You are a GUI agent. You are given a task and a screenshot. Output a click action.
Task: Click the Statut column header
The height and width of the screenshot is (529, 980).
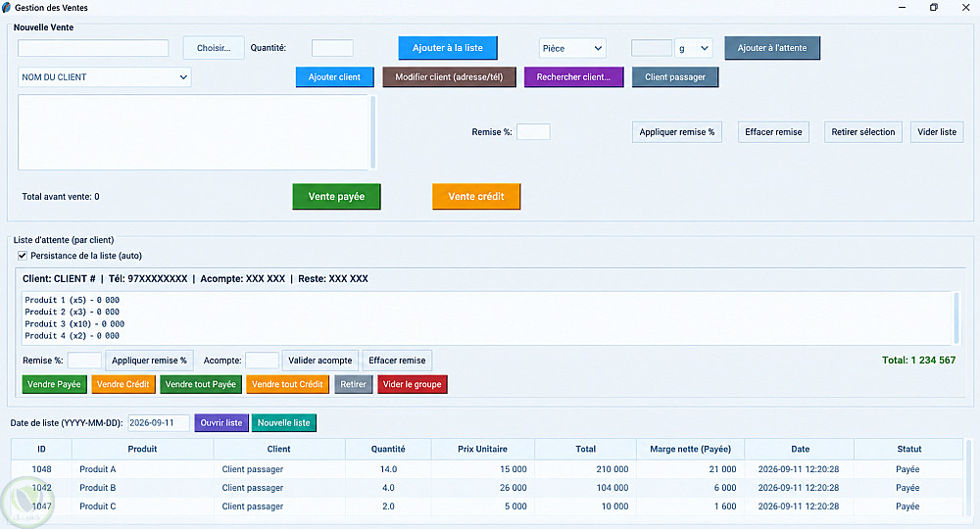[908, 449]
